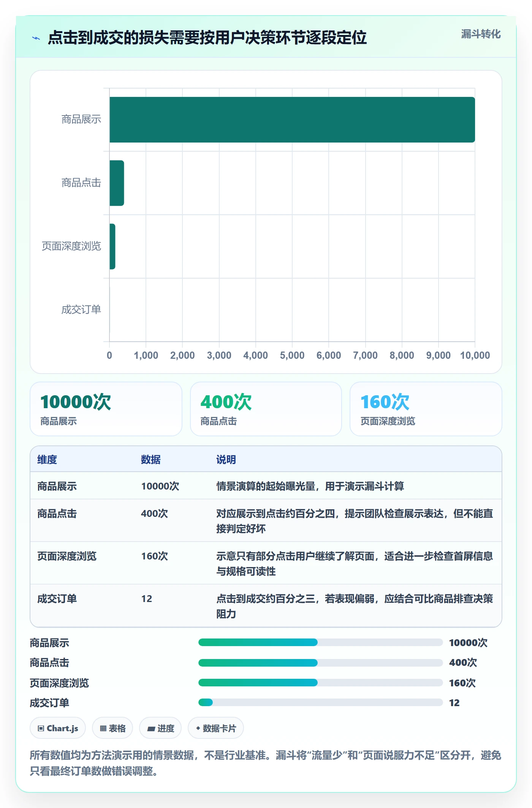Click the 维度 column header
Screen dimensions: 532x808
[x=47, y=459]
